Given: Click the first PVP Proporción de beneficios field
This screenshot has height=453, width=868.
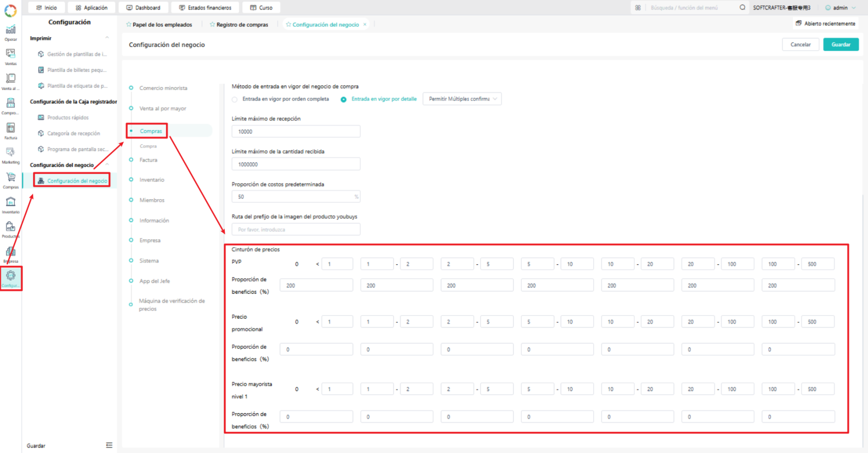Looking at the screenshot, I should [x=316, y=285].
